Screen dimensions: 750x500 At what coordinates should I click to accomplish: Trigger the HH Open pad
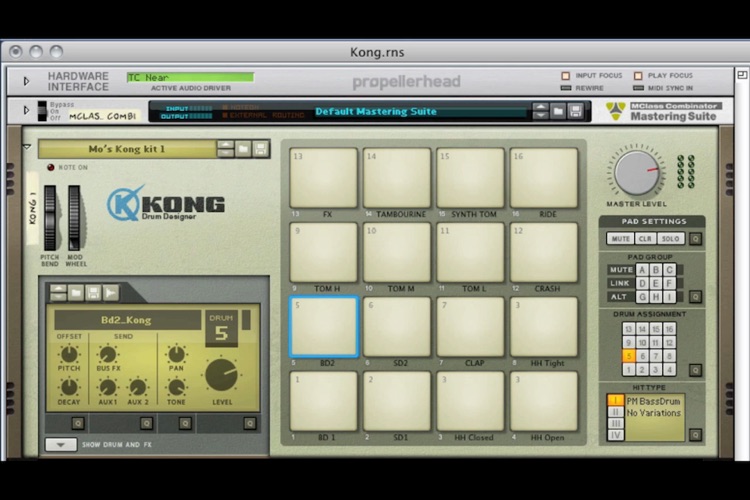[x=544, y=401]
